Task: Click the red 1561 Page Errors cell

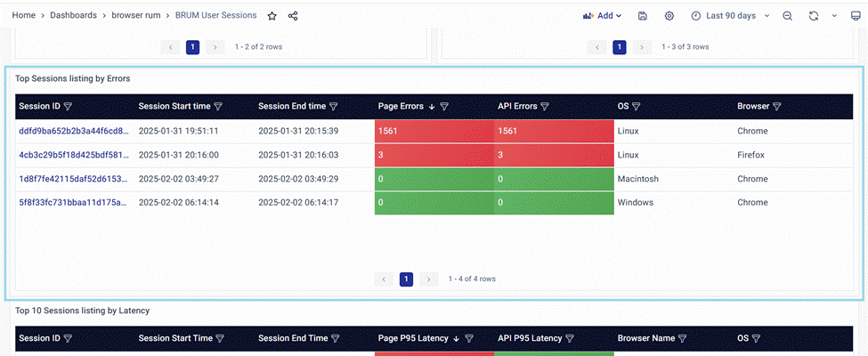Action: pyautogui.click(x=434, y=131)
